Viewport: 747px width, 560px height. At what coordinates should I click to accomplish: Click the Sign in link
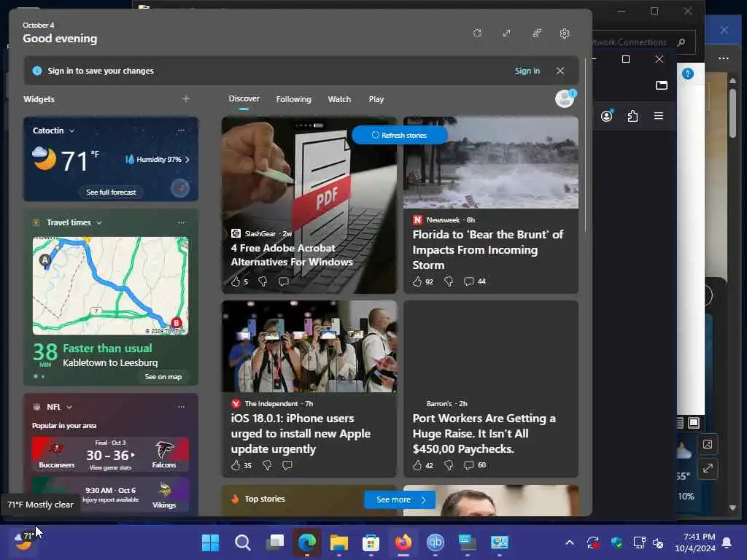click(x=527, y=71)
